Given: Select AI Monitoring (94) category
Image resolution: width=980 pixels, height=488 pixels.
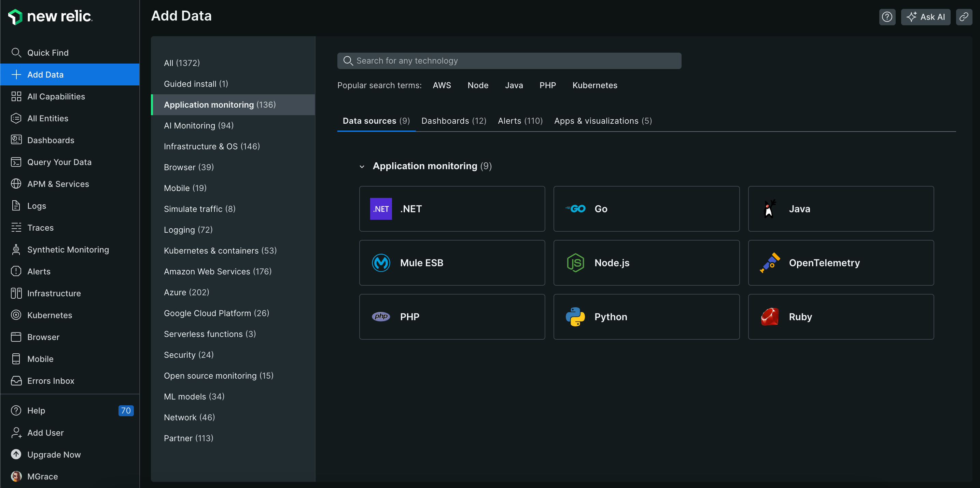Looking at the screenshot, I should coord(233,126).
